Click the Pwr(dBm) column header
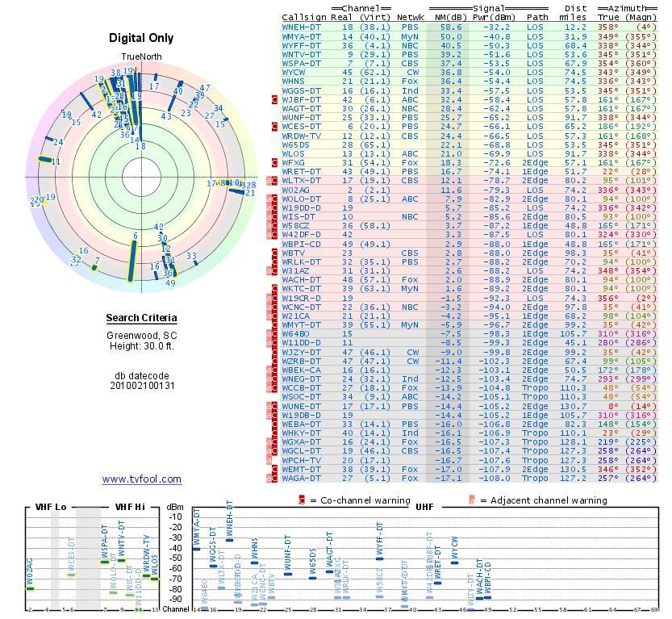Viewport: 672px width, 619px height. [x=495, y=18]
